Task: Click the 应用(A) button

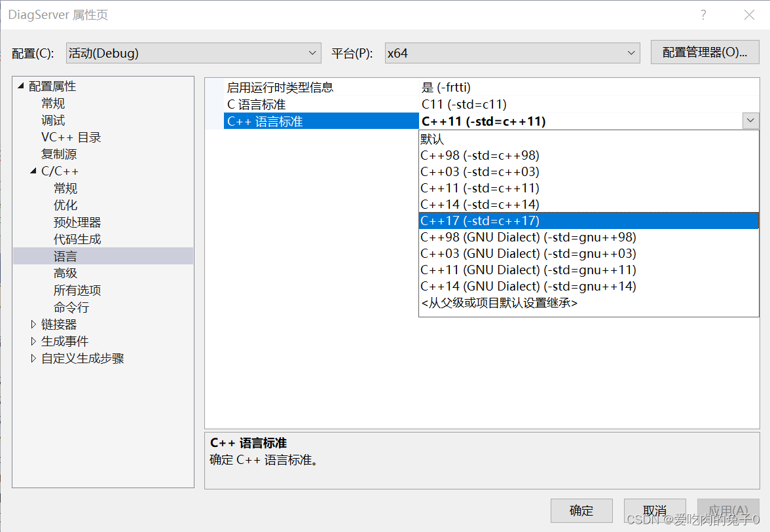Action: coord(728,510)
